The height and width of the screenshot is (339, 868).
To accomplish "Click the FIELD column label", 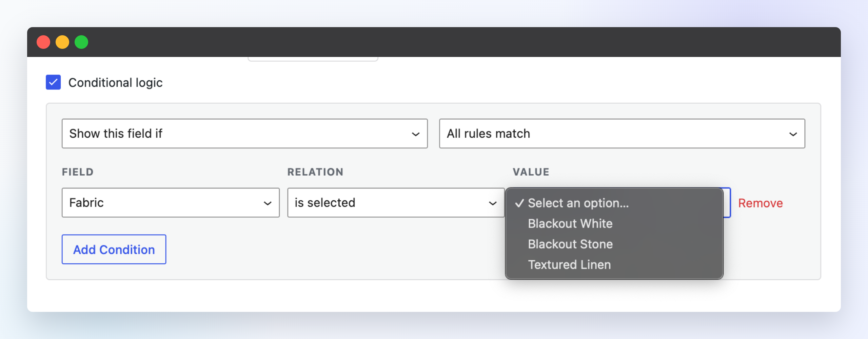I will point(78,172).
